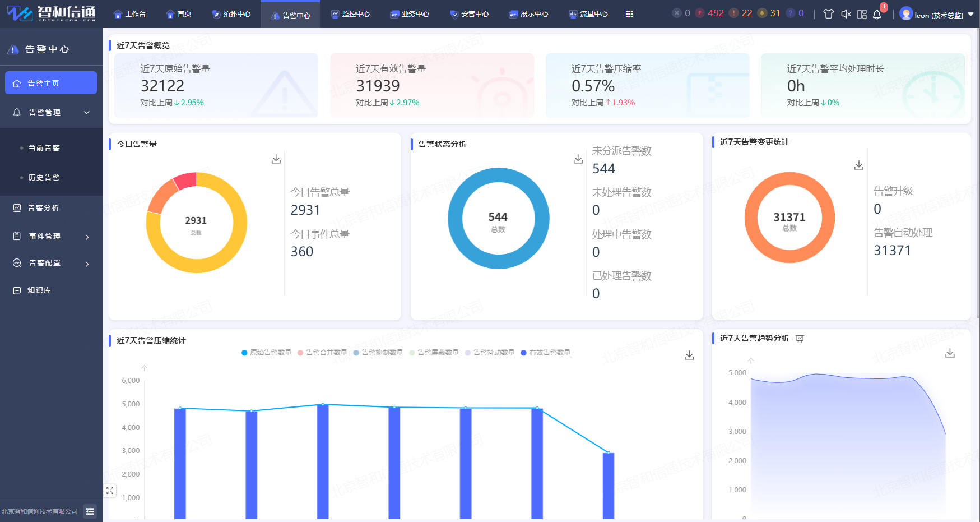Click the notification bell with badge 3
980x522 pixels.
point(877,14)
